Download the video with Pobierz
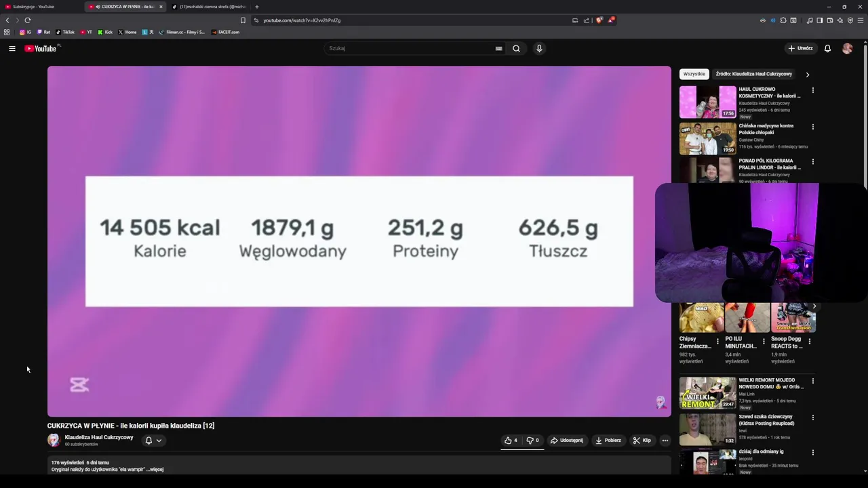868x488 pixels. [608, 441]
